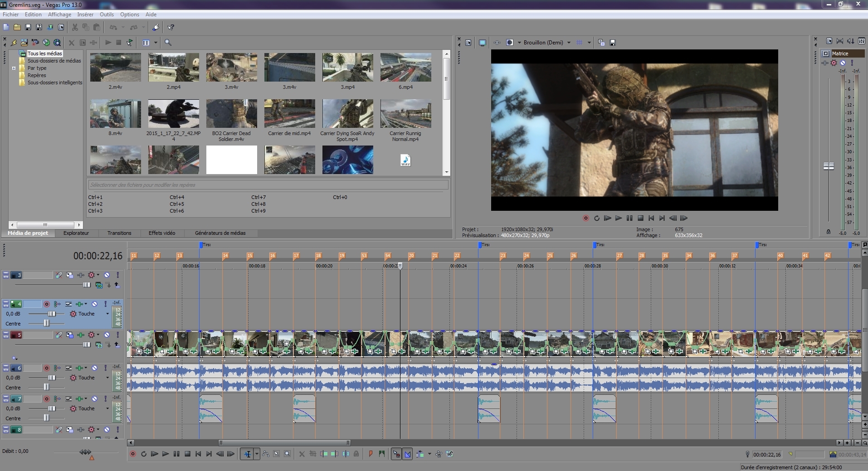
Task: Click the Render As icon in main toolbar
Action: [x=50, y=27]
